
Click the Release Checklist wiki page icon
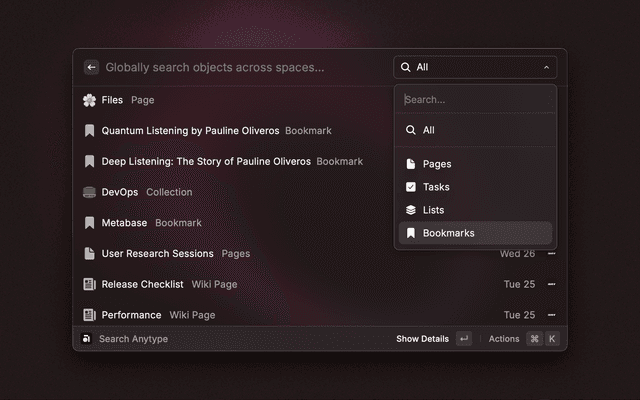(x=89, y=284)
